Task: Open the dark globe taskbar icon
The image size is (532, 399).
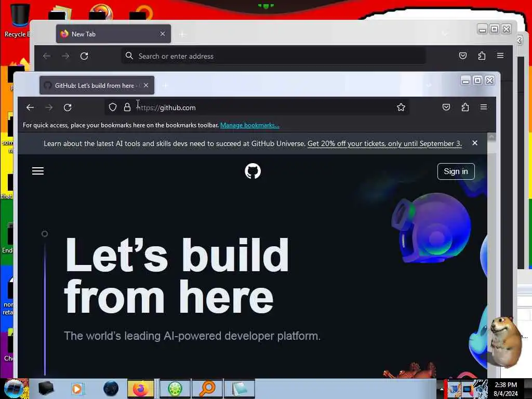Action: [x=111, y=389]
